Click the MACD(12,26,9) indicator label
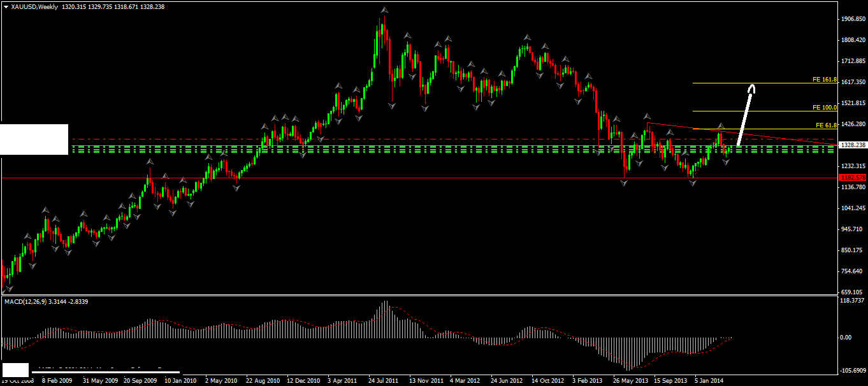 [25, 301]
